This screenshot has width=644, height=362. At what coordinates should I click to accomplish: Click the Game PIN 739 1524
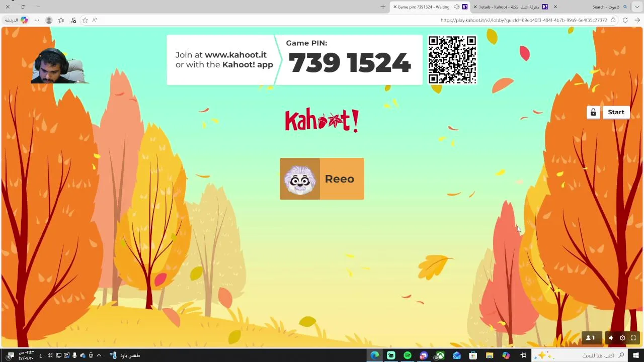click(x=349, y=63)
